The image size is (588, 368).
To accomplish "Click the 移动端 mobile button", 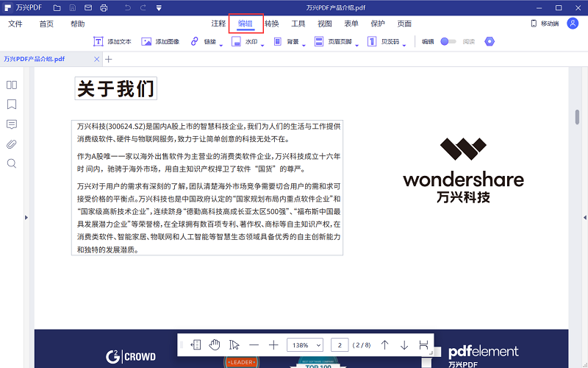I will [x=545, y=24].
